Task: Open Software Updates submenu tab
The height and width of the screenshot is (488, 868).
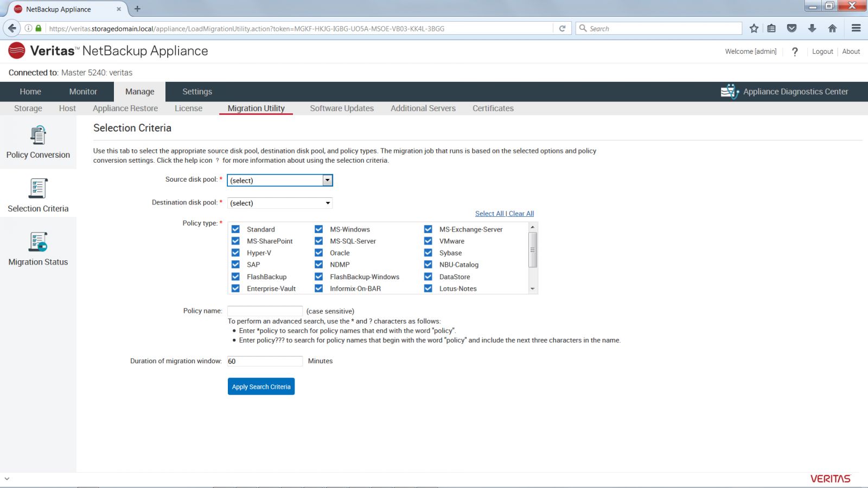Action: pyautogui.click(x=342, y=108)
